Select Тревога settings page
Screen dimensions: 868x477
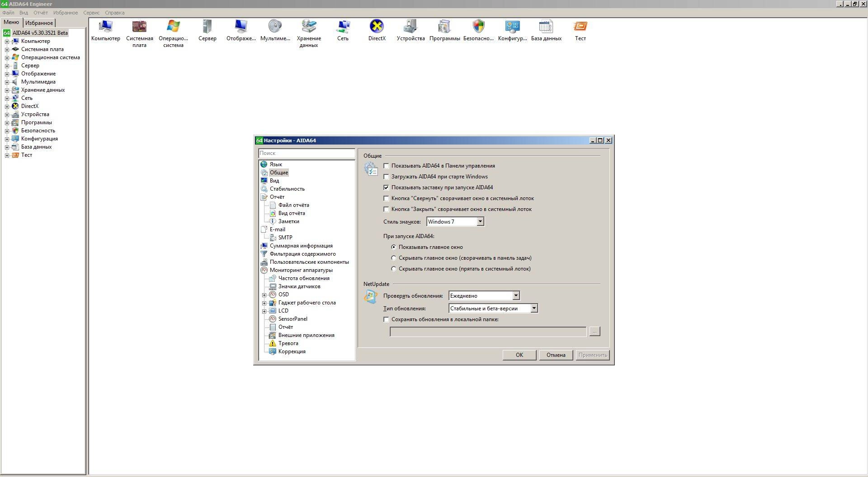pos(288,343)
